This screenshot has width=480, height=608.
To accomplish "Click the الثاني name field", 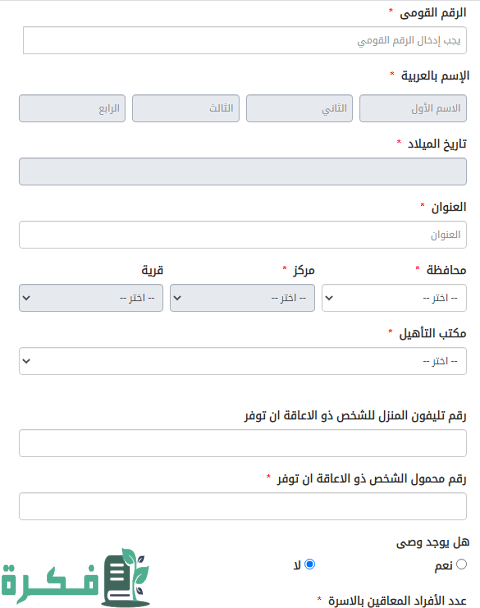I will (x=299, y=108).
